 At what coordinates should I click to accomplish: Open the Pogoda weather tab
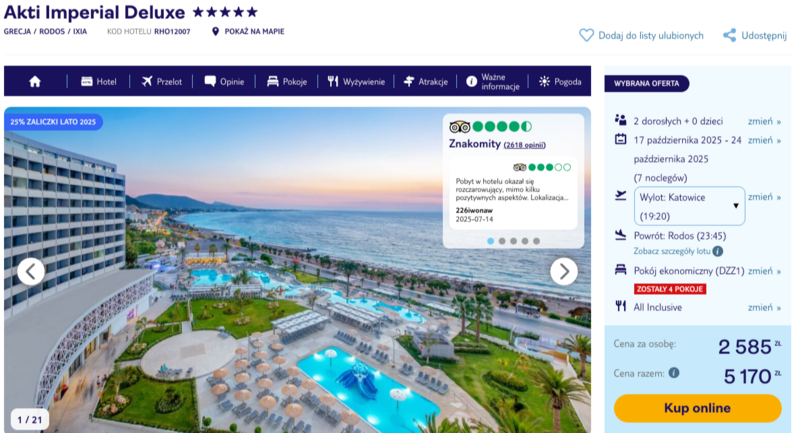tap(560, 82)
